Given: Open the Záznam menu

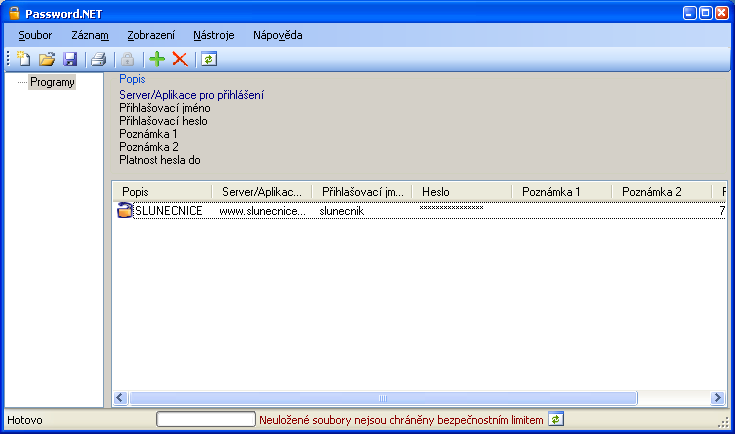Looking at the screenshot, I should click(x=90, y=35).
